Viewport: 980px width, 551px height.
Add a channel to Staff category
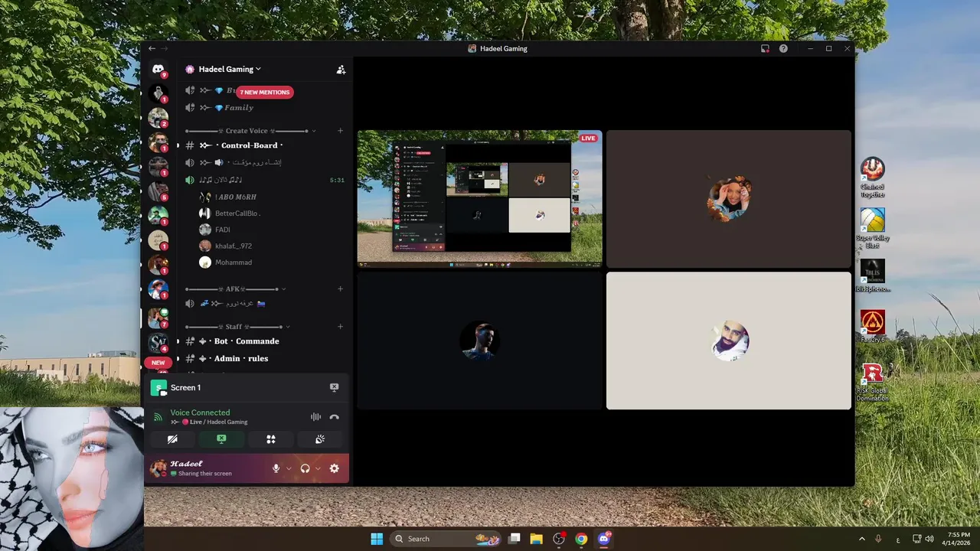[341, 327]
